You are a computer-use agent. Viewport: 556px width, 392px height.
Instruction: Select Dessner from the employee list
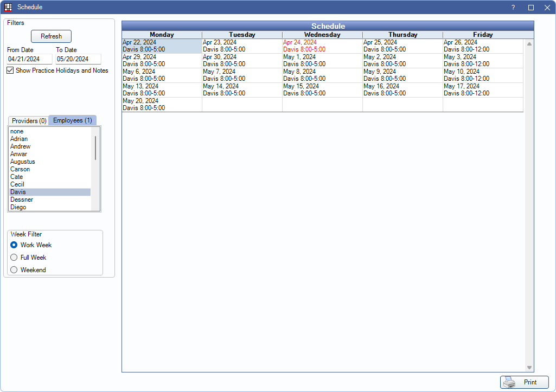[22, 200]
